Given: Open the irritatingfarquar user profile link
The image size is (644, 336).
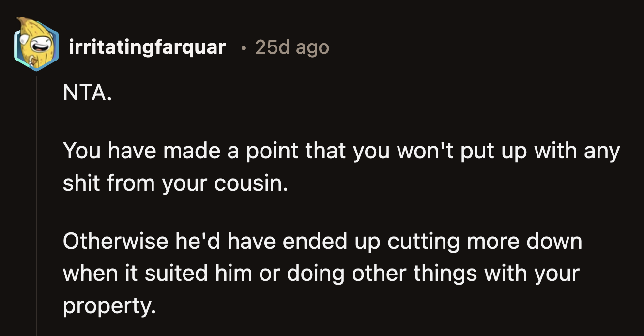Looking at the screenshot, I should point(148,47).
